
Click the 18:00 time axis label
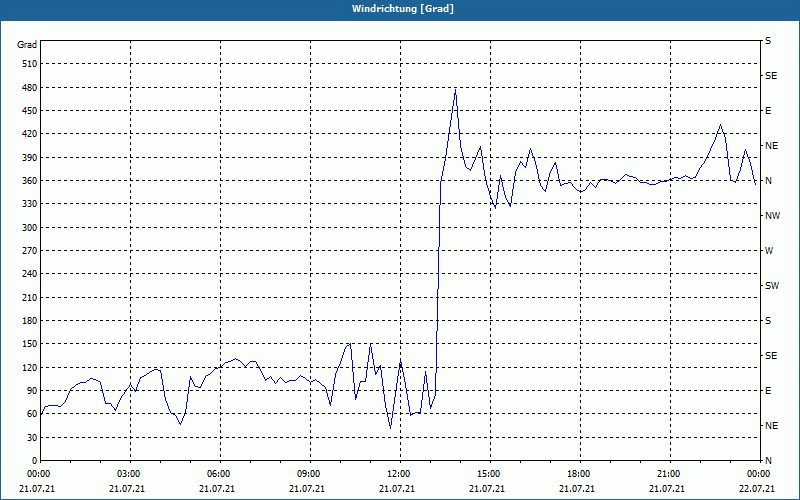pos(580,474)
